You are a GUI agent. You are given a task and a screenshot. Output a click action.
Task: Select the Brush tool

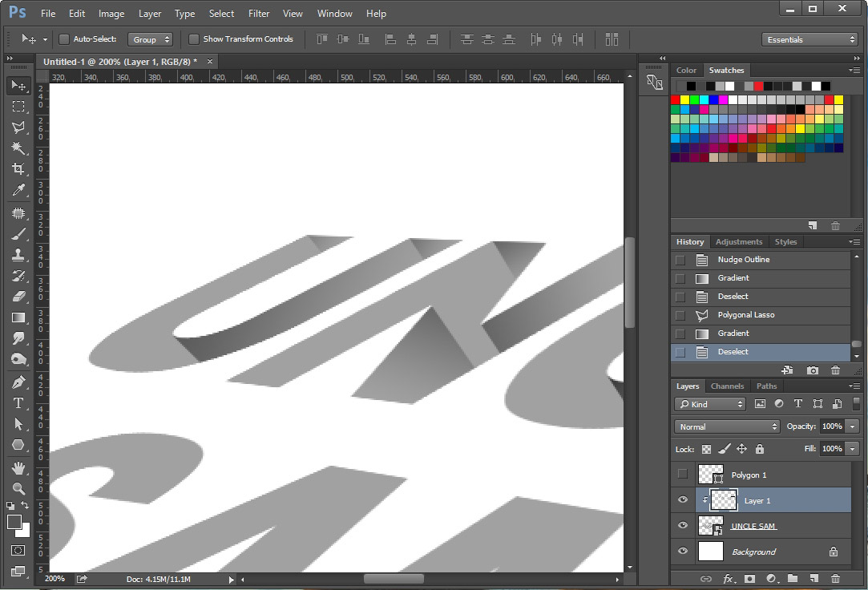click(18, 232)
